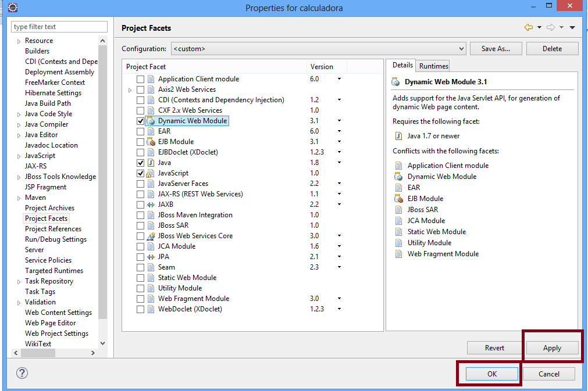This screenshot has height=391, width=588.
Task: Expand the Resource tree node
Action: [19, 41]
